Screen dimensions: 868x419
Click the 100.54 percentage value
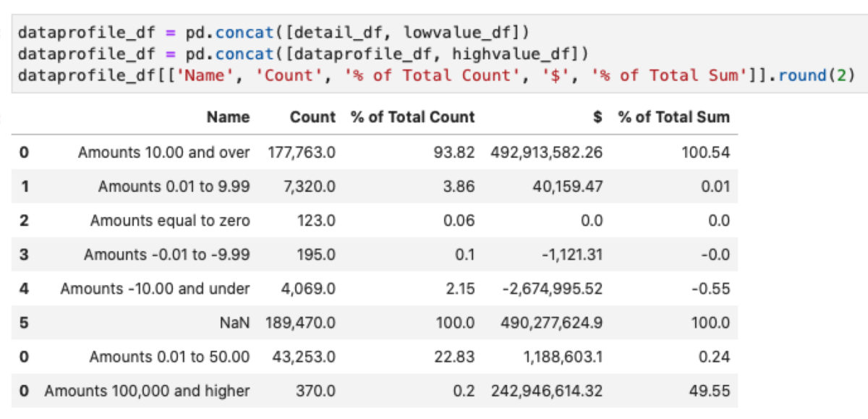[x=707, y=153]
